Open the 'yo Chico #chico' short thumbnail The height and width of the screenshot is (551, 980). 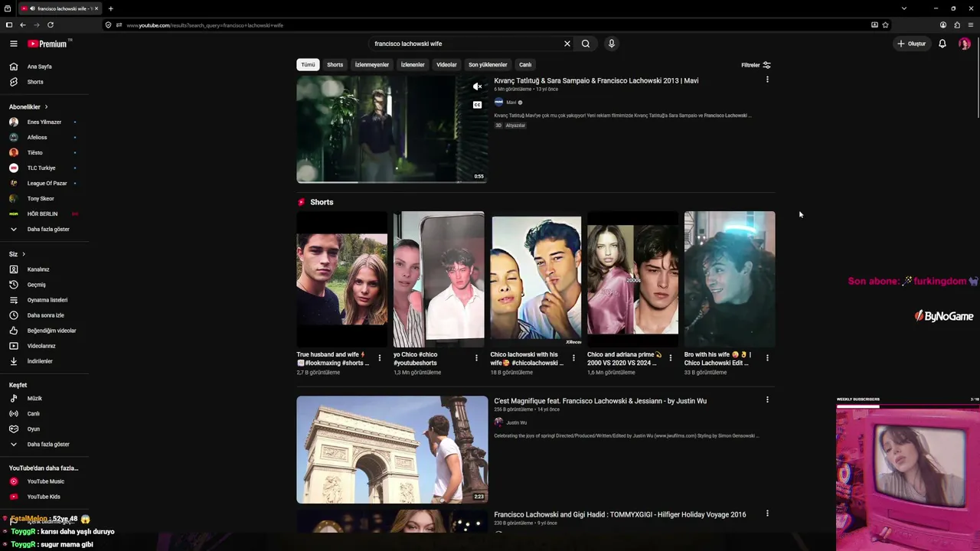pos(439,279)
